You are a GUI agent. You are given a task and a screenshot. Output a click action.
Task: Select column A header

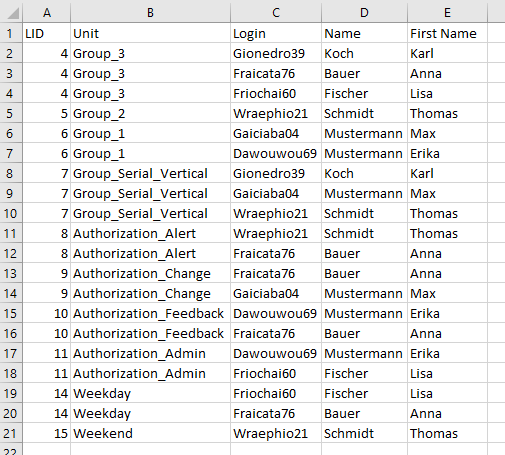pyautogui.click(x=47, y=13)
